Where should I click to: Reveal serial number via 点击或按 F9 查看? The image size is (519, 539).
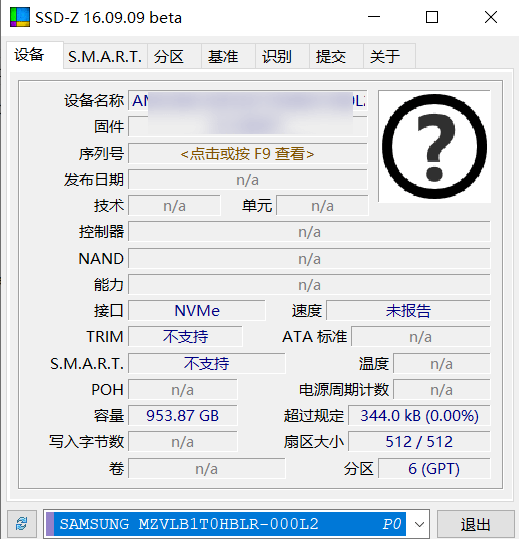pyautogui.click(x=248, y=154)
